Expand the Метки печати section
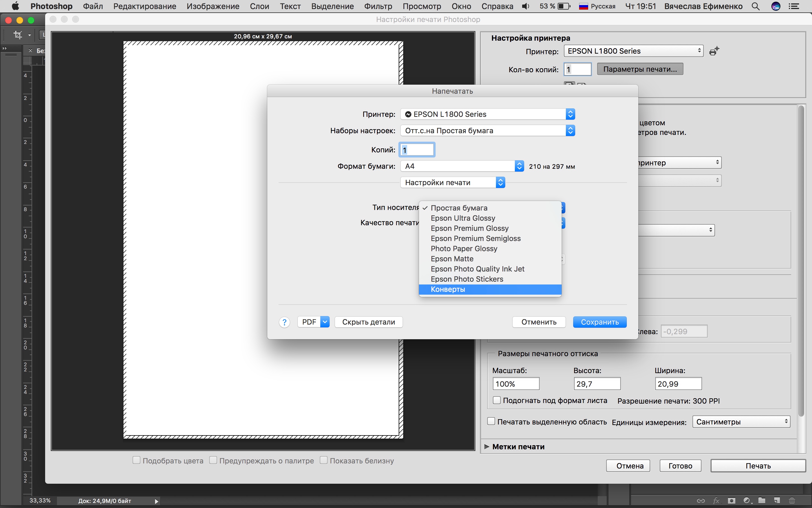 (x=487, y=446)
